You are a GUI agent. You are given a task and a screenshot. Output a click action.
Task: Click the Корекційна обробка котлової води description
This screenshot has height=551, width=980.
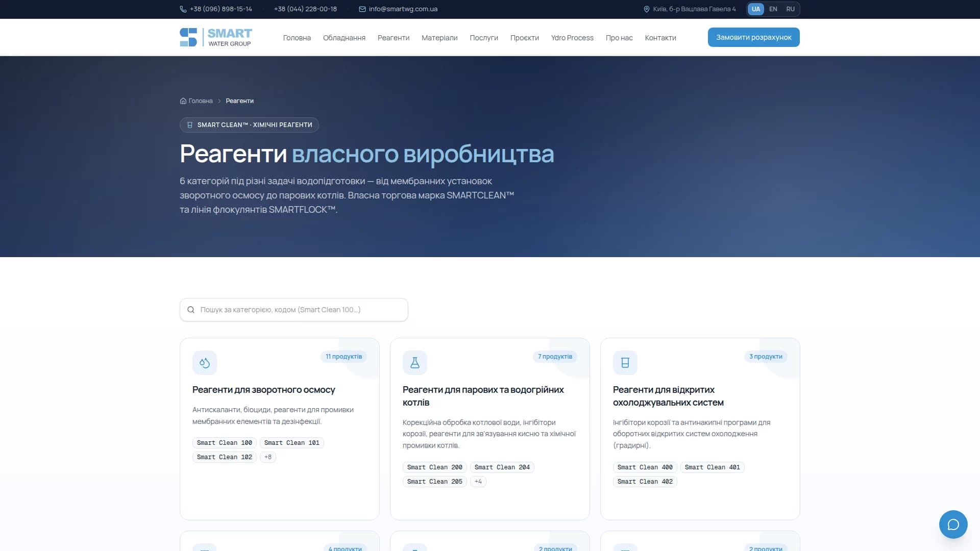click(x=489, y=434)
